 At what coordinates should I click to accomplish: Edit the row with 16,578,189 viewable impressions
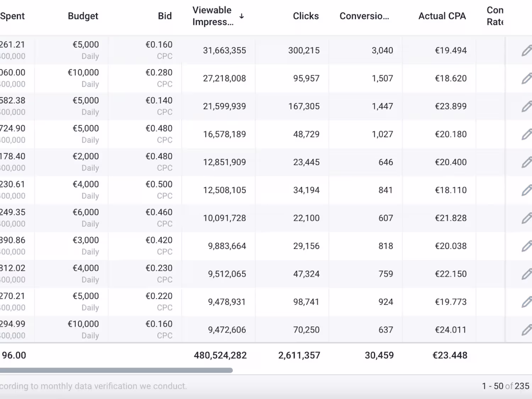[527, 134]
